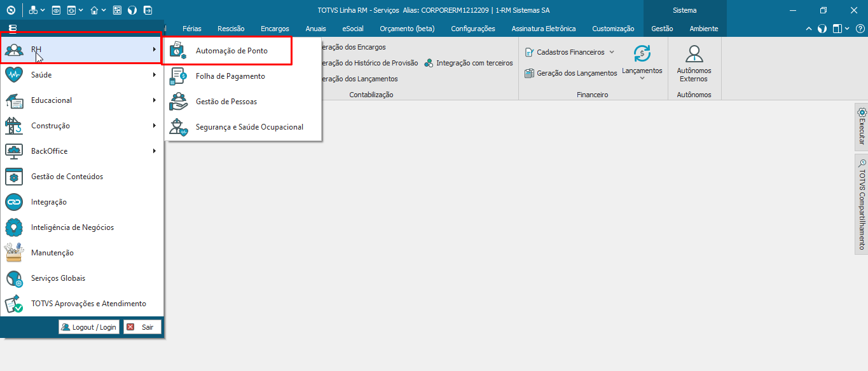
Task: Click the BackOffice monitor icon
Action: click(14, 151)
